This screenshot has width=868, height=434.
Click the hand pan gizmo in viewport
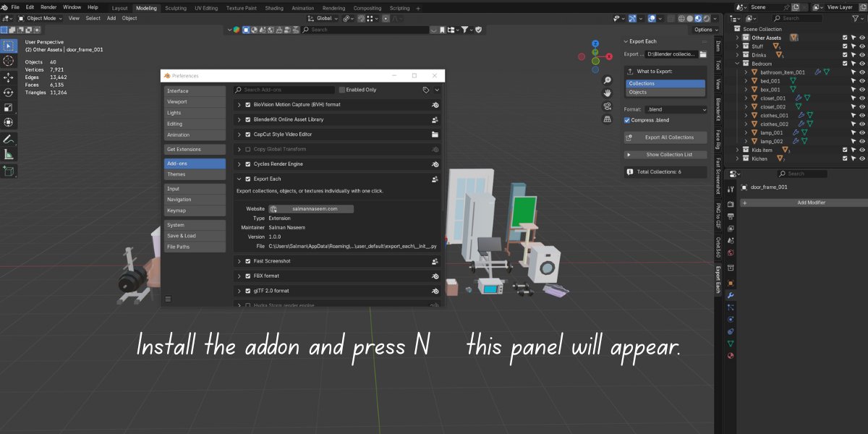[607, 93]
